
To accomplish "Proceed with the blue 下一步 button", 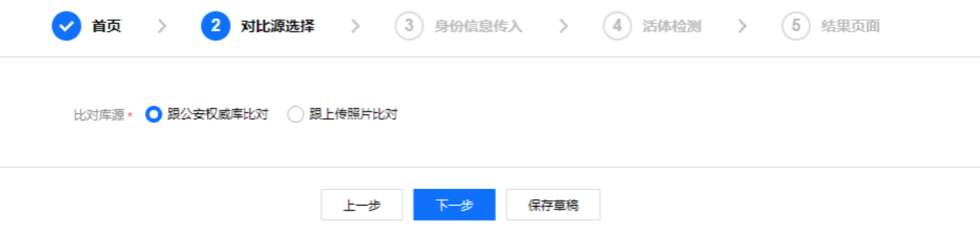I will (x=454, y=205).
